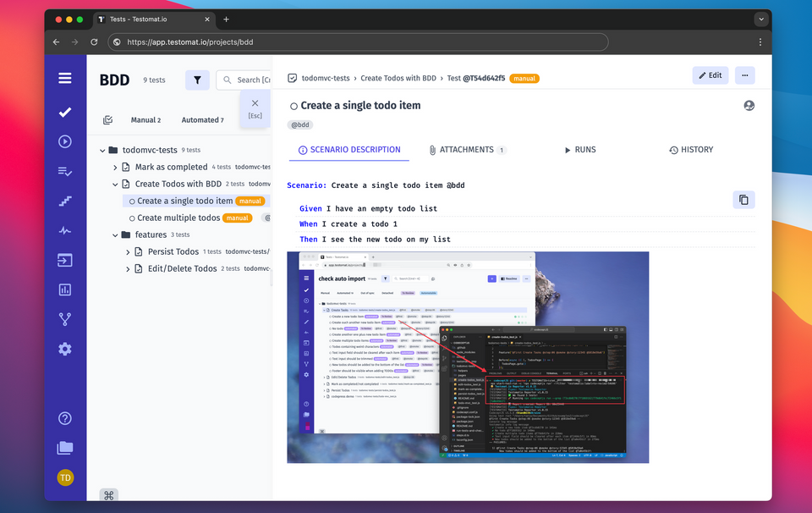
Task: Filter by Automated 7 tests
Action: coord(202,119)
